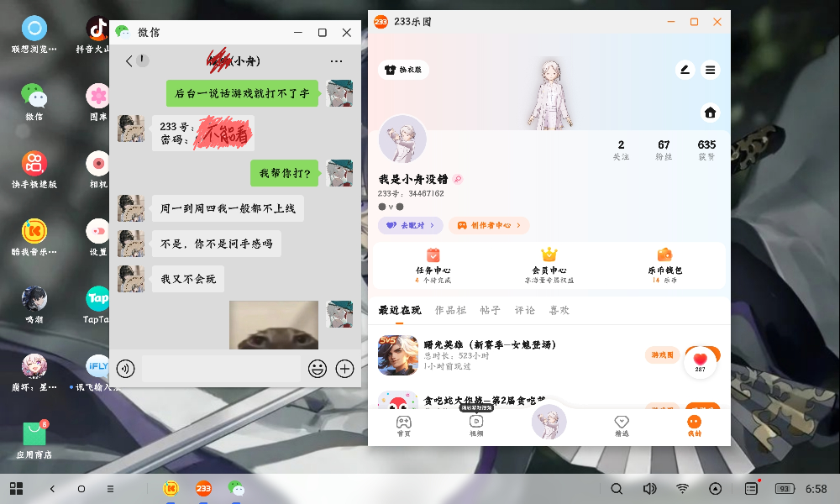The image size is (840, 504).
Task: Open the app grid launcher in taskbar
Action: click(17, 489)
